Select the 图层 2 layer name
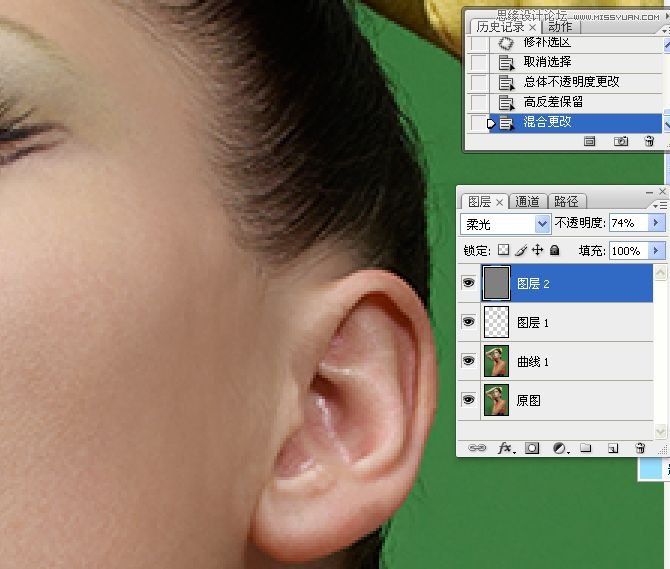 (x=533, y=284)
